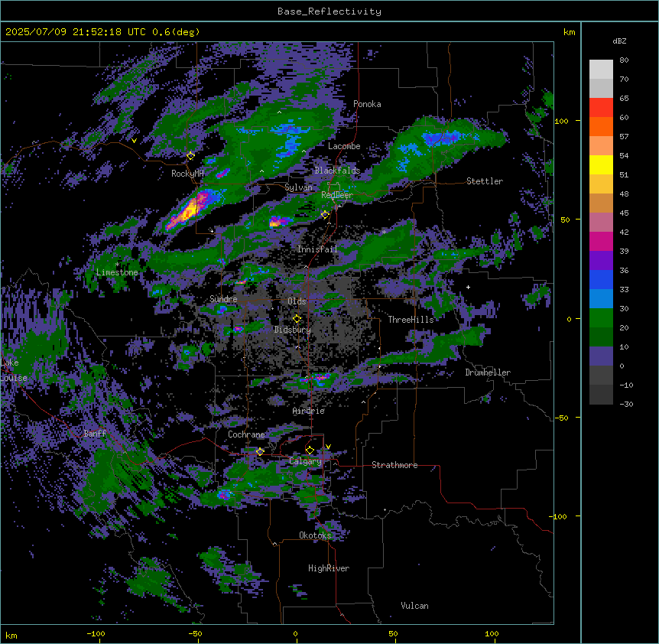Click the asterisk marker above Limestone
Image resolution: width=659 pixels, height=644 pixels.
coord(117,265)
